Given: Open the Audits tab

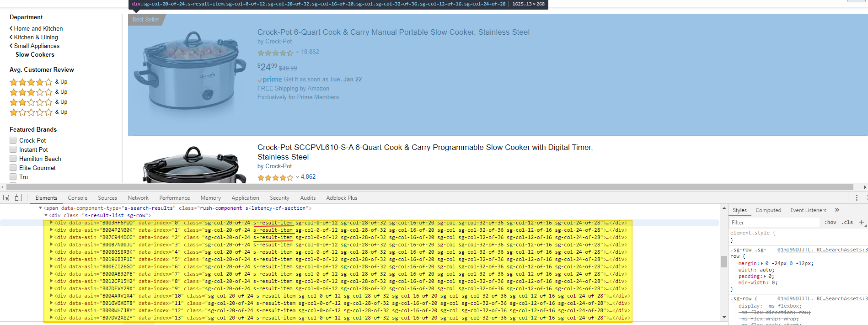Looking at the screenshot, I should [x=308, y=198].
